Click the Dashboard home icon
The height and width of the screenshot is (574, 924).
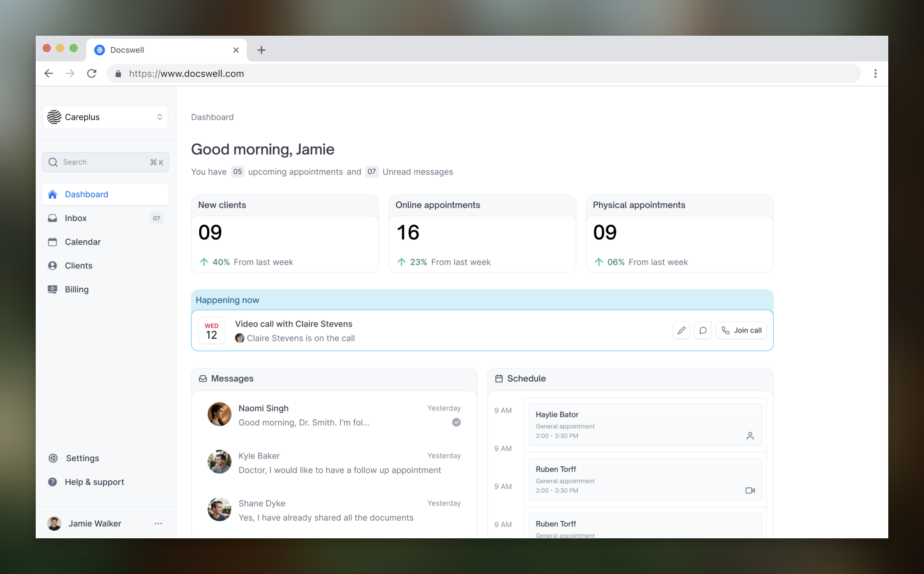coord(52,194)
